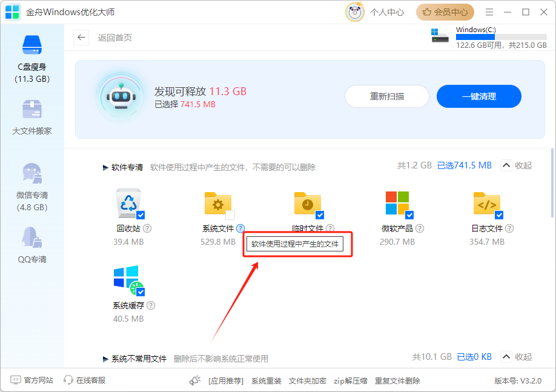Image resolution: width=556 pixels, height=392 pixels.
Task: Open the 微信专清 cleaner
Action: [x=32, y=187]
